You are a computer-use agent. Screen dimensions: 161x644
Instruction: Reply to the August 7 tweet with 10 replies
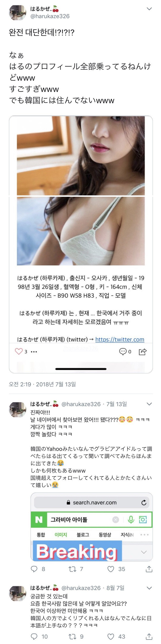[34, 637]
